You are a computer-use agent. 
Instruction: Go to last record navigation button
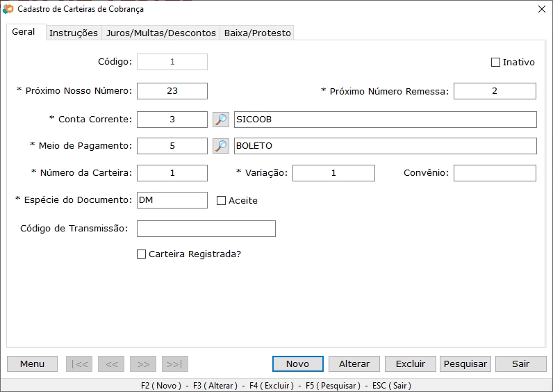pos(175,364)
